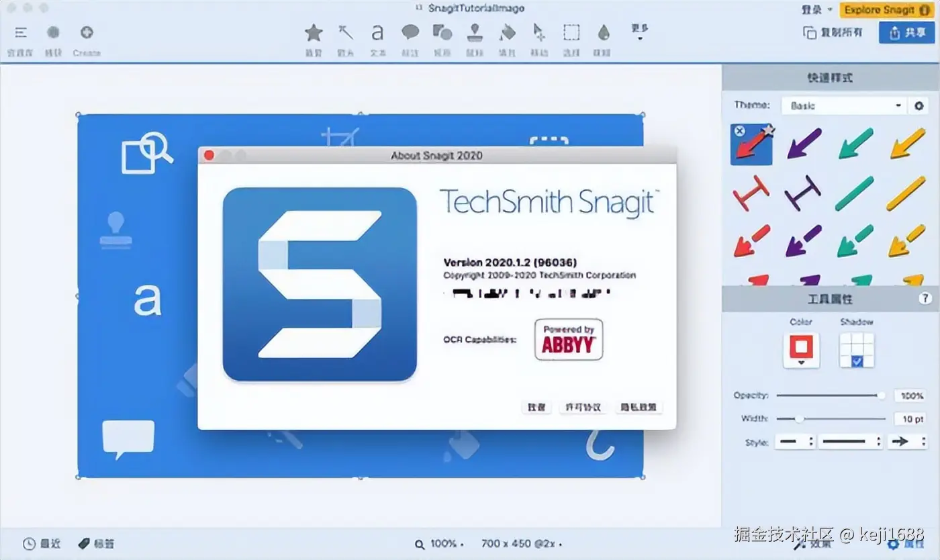Select the Stamp tool
The width and height of the screenshot is (940, 560).
[x=475, y=32]
